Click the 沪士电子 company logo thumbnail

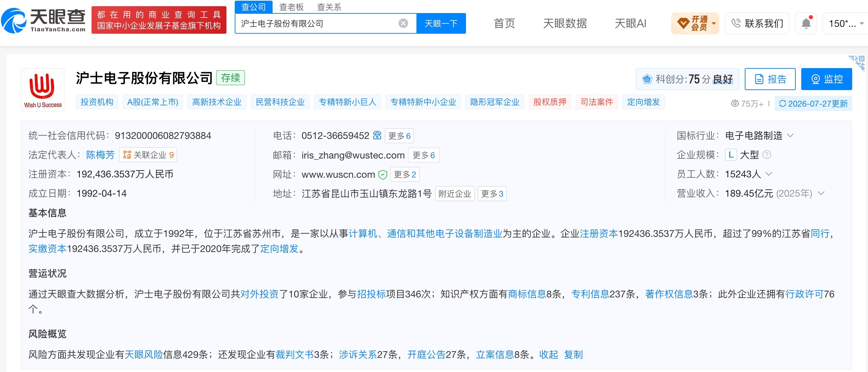tap(43, 90)
